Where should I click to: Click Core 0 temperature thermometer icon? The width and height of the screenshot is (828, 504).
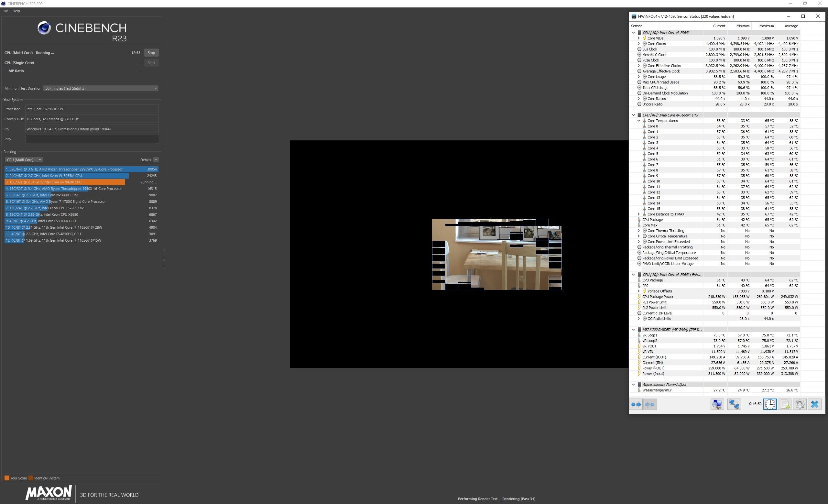[645, 126]
